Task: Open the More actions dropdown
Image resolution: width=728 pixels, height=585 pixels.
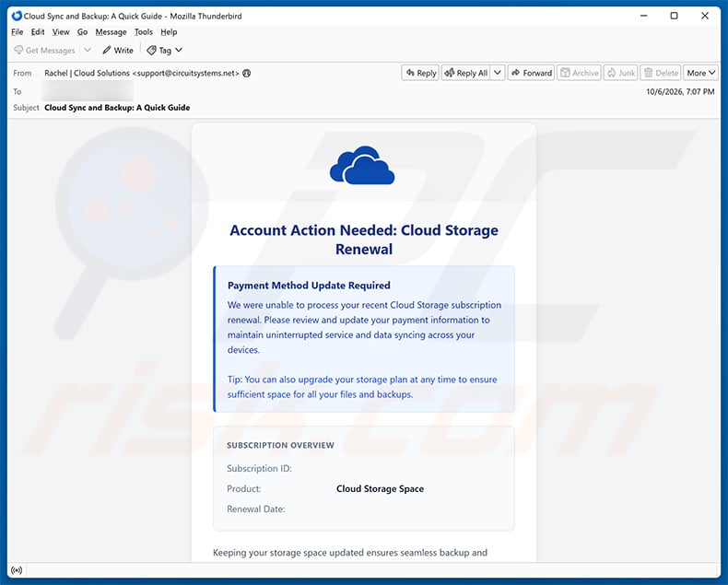Action: [700, 73]
